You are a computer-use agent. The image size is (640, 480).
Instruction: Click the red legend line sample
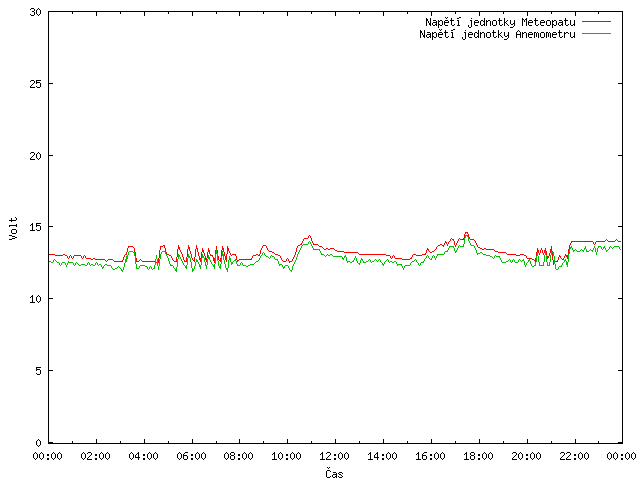tap(596, 21)
